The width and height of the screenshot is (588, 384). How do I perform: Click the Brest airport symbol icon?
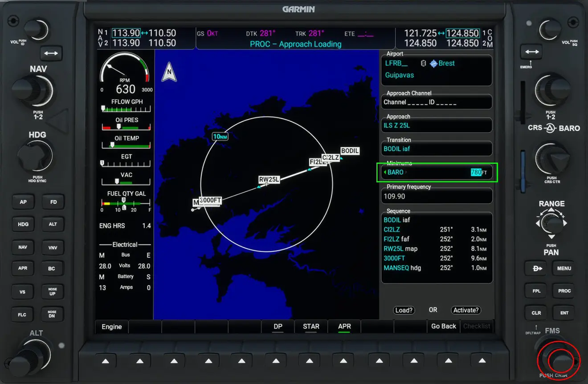pos(433,64)
